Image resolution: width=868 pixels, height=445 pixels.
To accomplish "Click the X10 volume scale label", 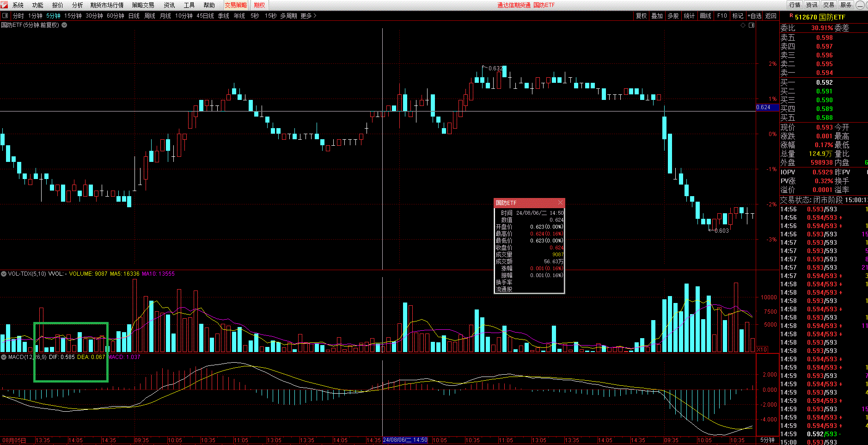I will pyautogui.click(x=762, y=349).
